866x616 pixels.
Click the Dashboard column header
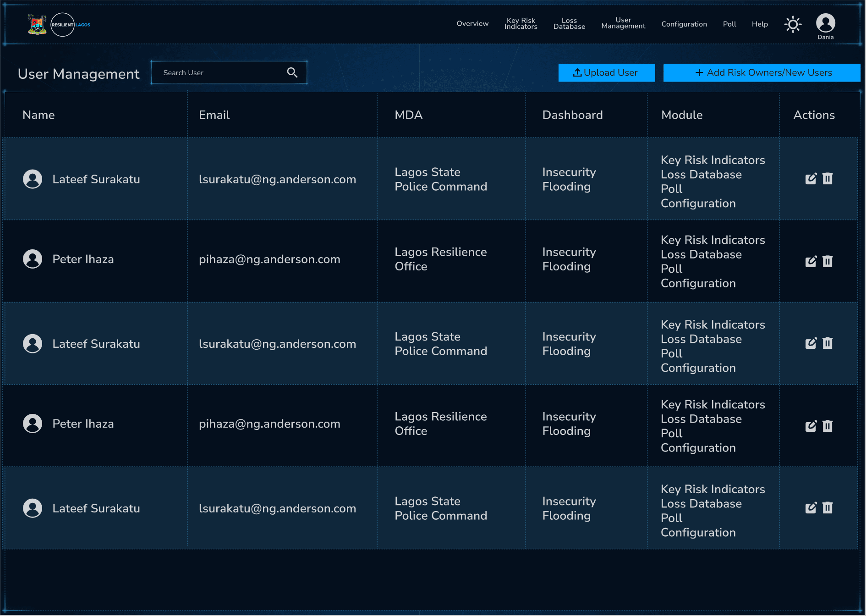pyautogui.click(x=573, y=115)
